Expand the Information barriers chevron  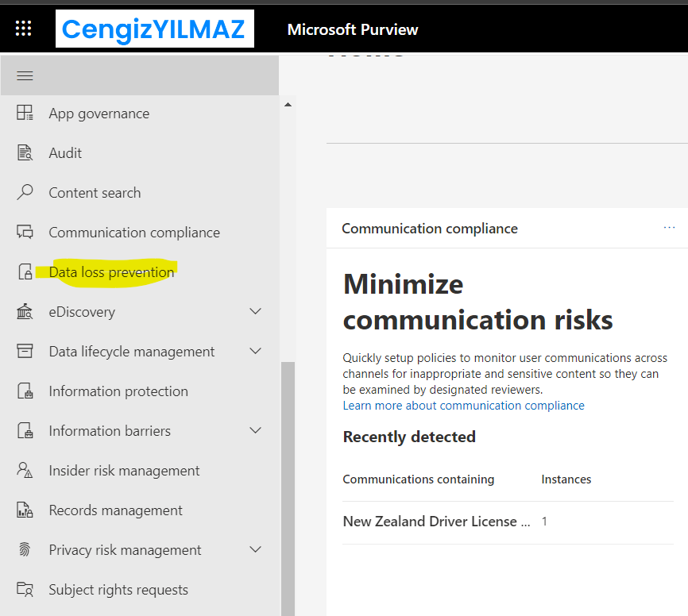click(255, 431)
